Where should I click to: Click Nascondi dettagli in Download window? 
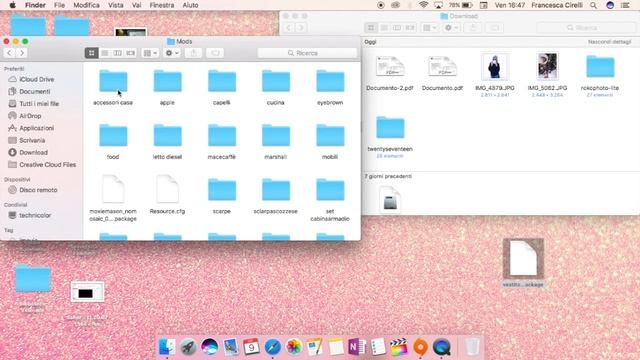click(x=609, y=42)
